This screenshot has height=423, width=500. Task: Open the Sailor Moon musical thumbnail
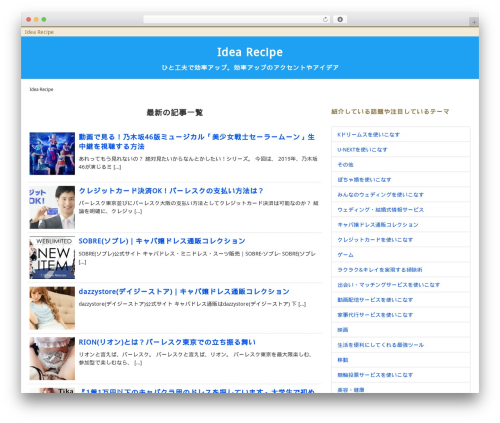click(52, 154)
